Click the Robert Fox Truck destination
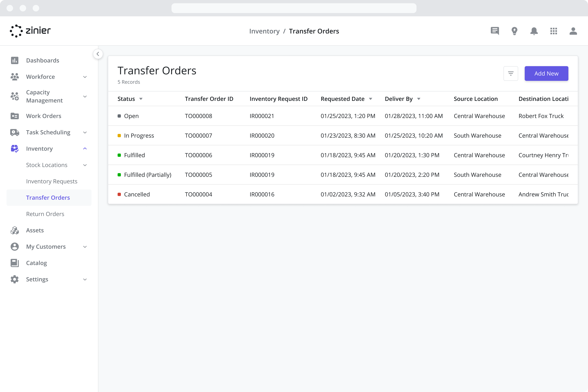Screen dimensions: 588x392 [x=541, y=116]
